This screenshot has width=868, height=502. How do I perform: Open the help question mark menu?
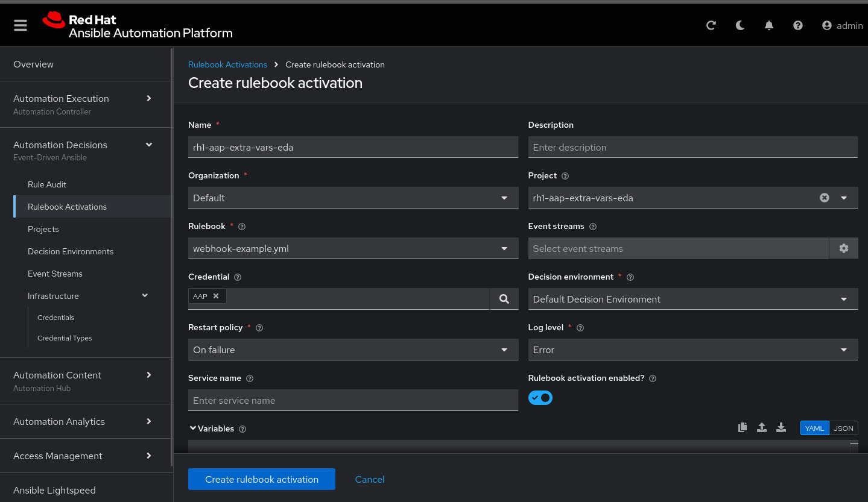798,25
